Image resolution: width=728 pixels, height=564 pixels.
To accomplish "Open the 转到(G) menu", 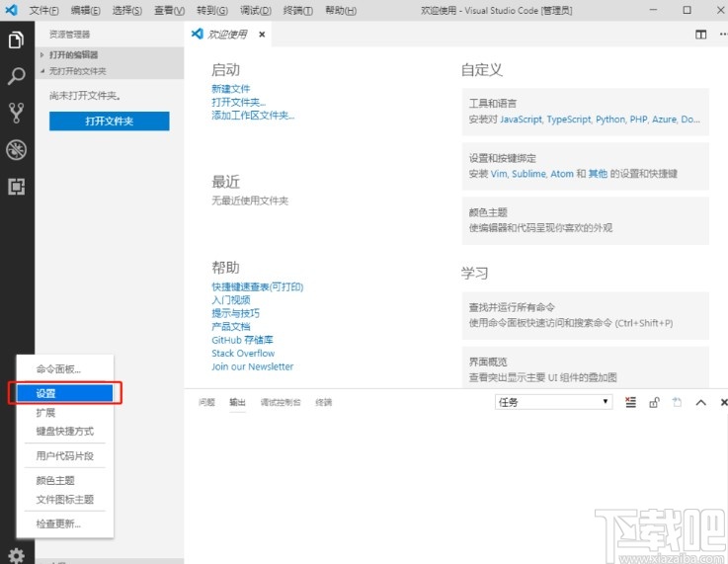I will (212, 10).
